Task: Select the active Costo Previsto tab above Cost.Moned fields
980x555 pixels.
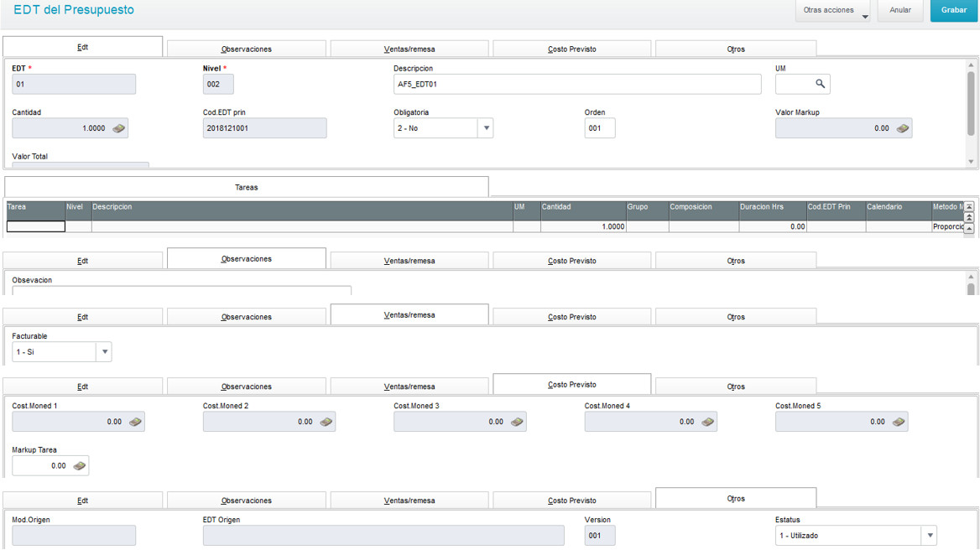Action: pos(572,385)
